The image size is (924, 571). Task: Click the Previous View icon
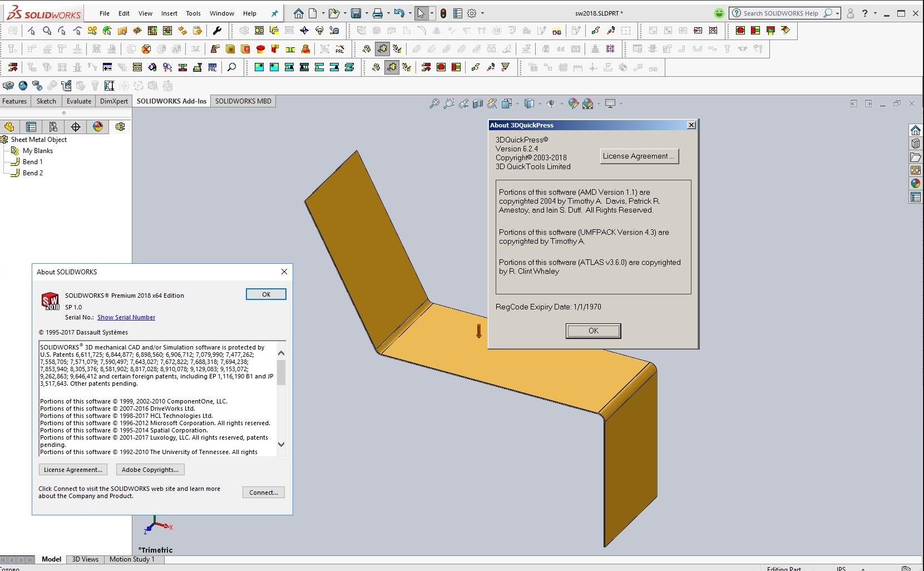point(463,104)
